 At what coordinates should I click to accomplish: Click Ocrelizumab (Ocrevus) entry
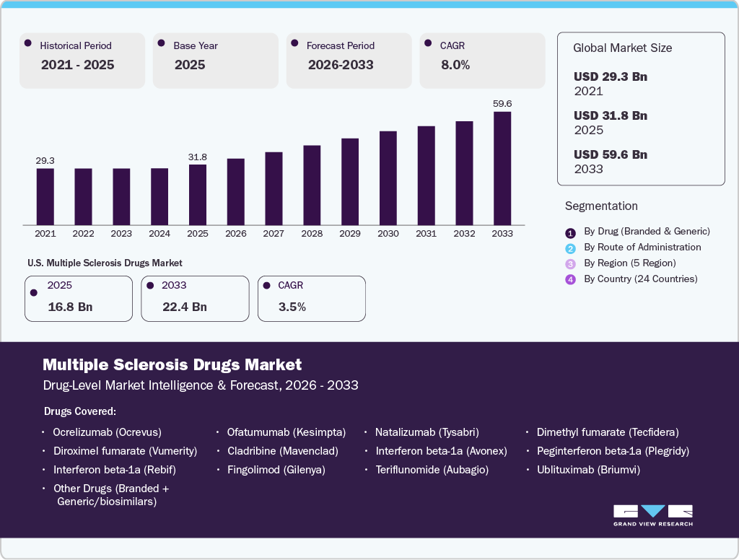(107, 432)
